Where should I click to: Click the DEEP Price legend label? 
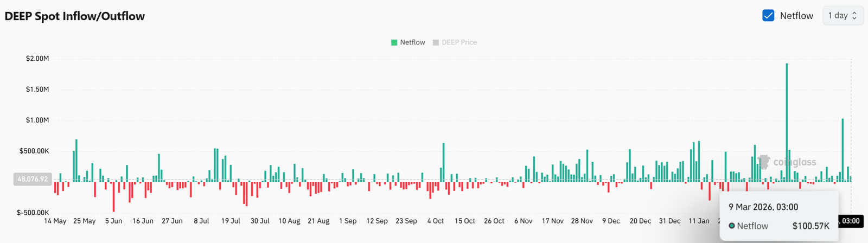coord(459,42)
